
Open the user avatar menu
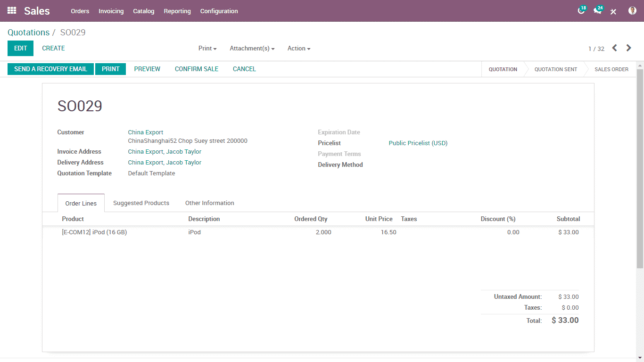632,10
